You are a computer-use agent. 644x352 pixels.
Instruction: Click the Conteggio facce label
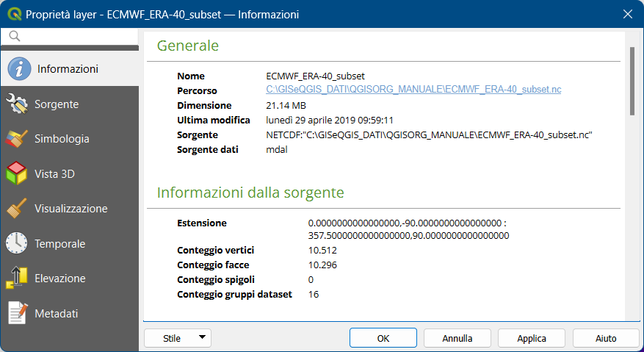click(213, 265)
